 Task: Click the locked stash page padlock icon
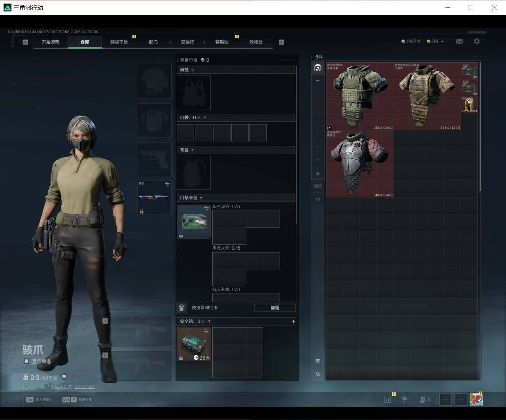coord(318,173)
